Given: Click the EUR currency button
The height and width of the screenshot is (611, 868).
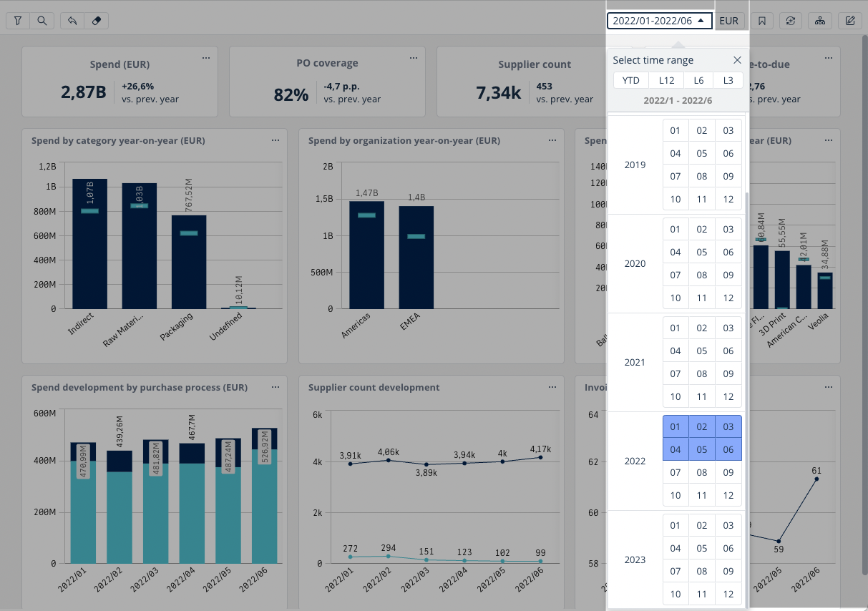Looking at the screenshot, I should tap(728, 21).
